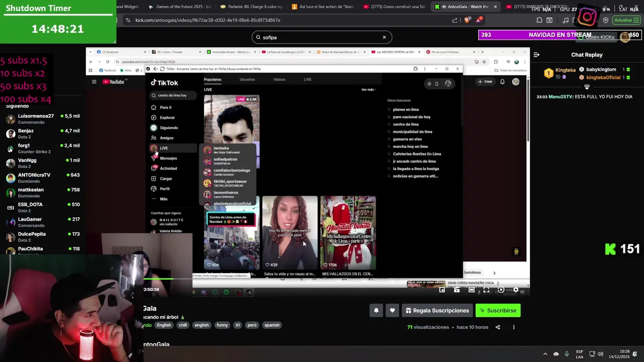Image resolution: width=644 pixels, height=362 pixels.
Task: Show hidden system tray icons
Action: pyautogui.click(x=545, y=354)
